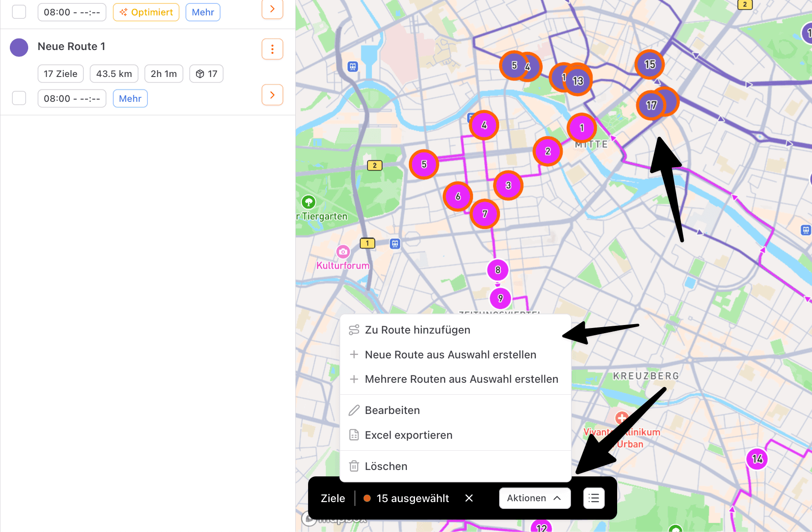Expand the top route with arrow button

click(x=272, y=9)
